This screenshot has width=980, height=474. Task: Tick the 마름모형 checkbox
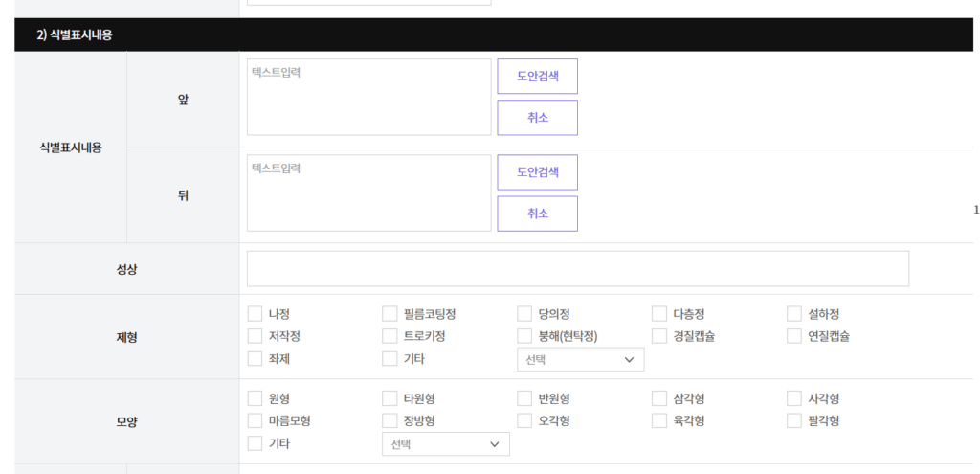pos(255,420)
